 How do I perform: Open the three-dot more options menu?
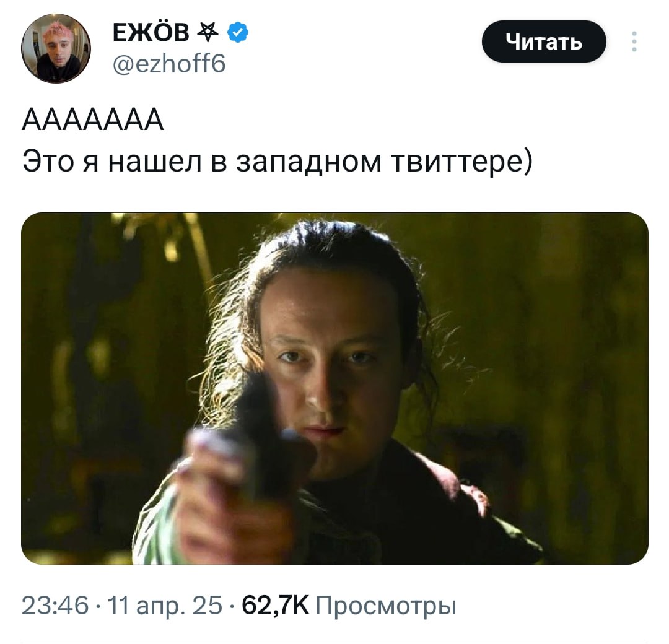[x=634, y=41]
